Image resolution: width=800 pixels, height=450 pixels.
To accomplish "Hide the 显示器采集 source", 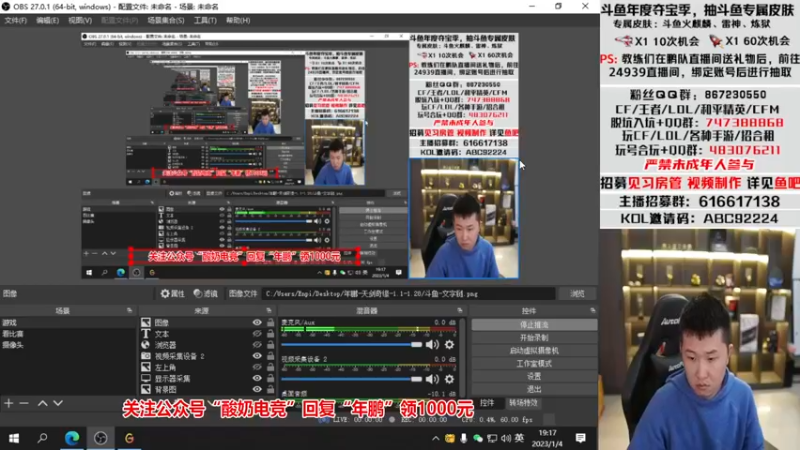I will [x=257, y=379].
